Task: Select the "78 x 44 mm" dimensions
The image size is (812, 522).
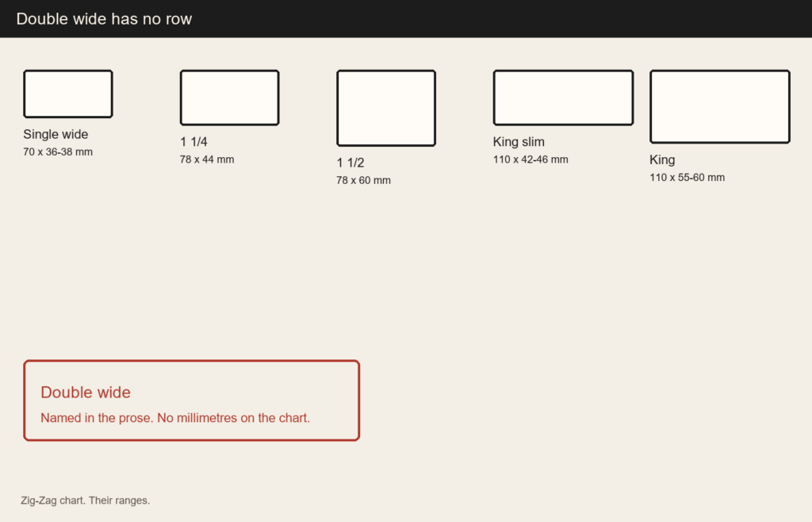Action: [207, 159]
